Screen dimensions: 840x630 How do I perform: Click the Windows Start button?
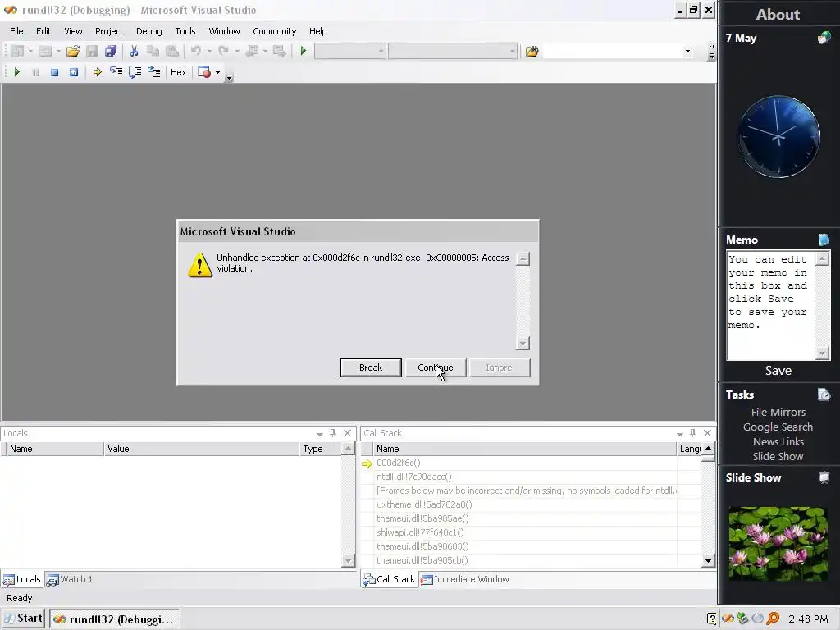(x=24, y=619)
